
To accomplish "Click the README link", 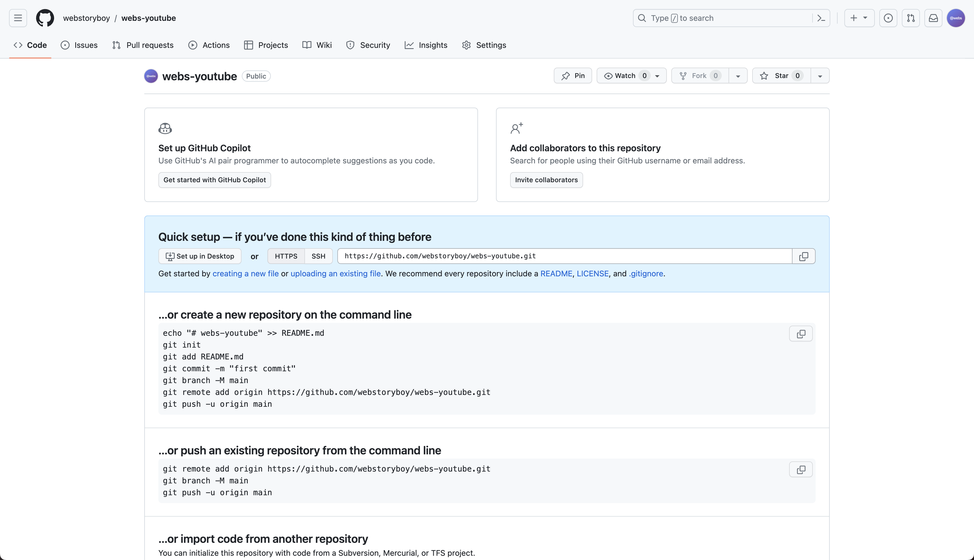I will coord(556,274).
